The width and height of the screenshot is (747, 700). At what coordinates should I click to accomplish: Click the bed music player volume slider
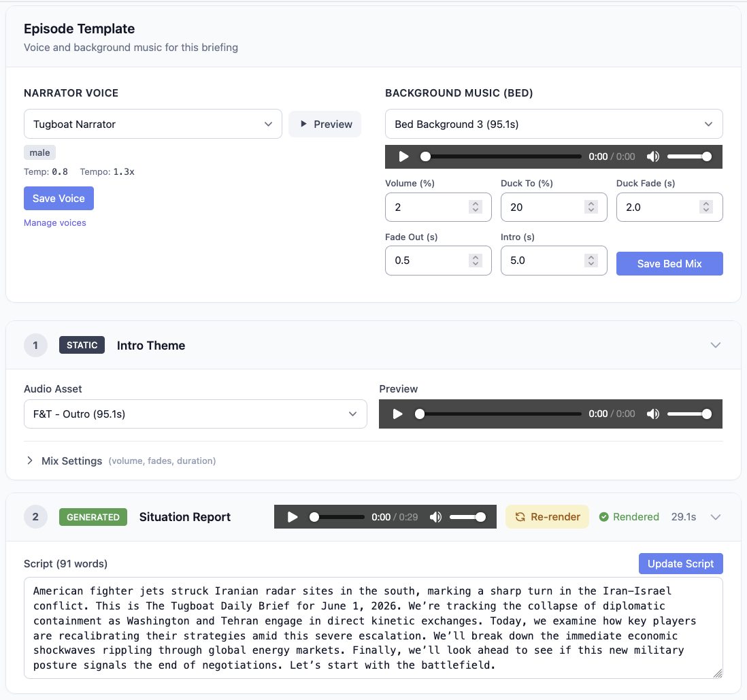[x=689, y=156]
